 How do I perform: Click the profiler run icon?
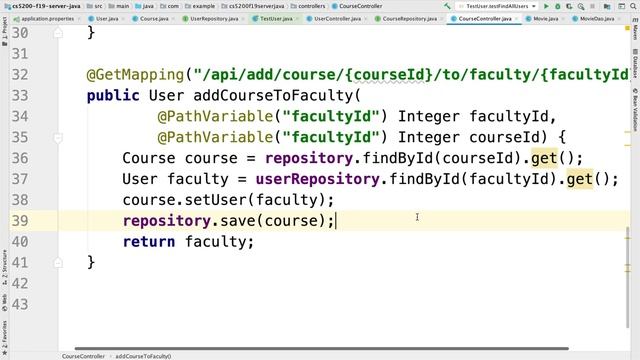[x=581, y=6]
